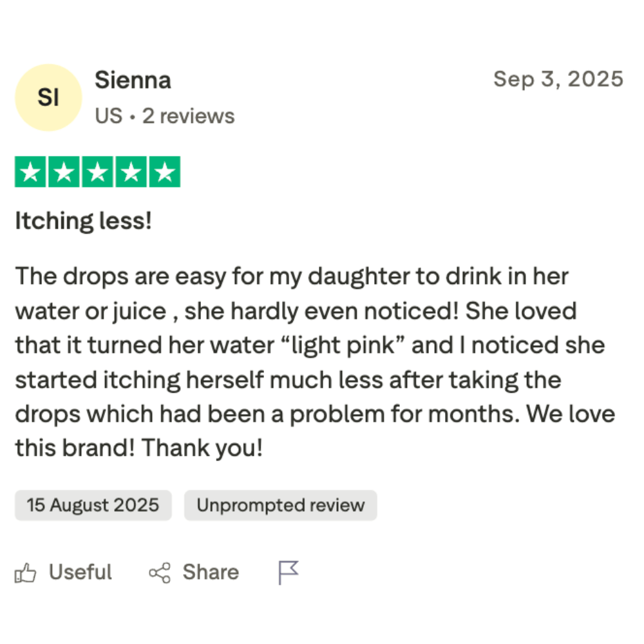The image size is (644, 644).
Task: Open the "Itching less!" review title
Action: click(x=83, y=222)
